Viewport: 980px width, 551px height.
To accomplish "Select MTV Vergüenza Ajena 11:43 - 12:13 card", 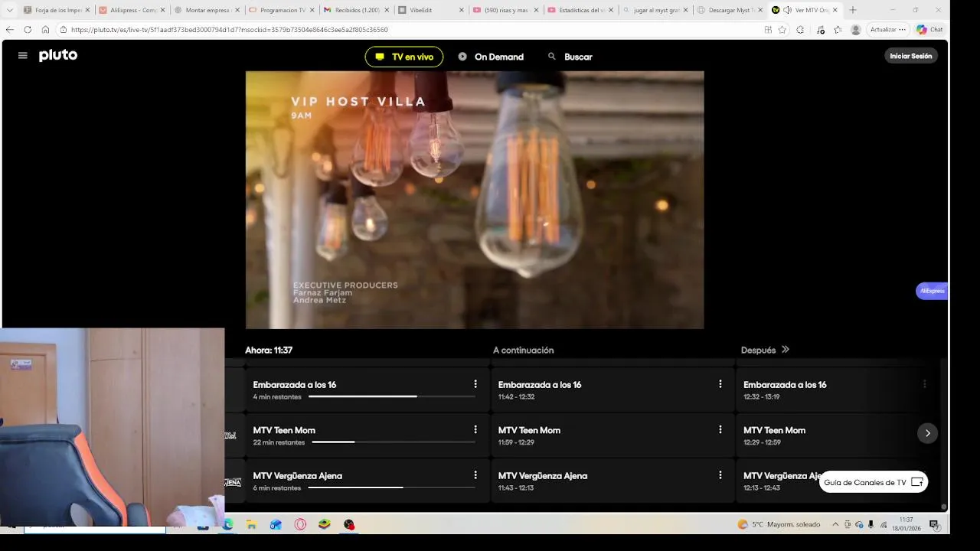I will (x=612, y=481).
